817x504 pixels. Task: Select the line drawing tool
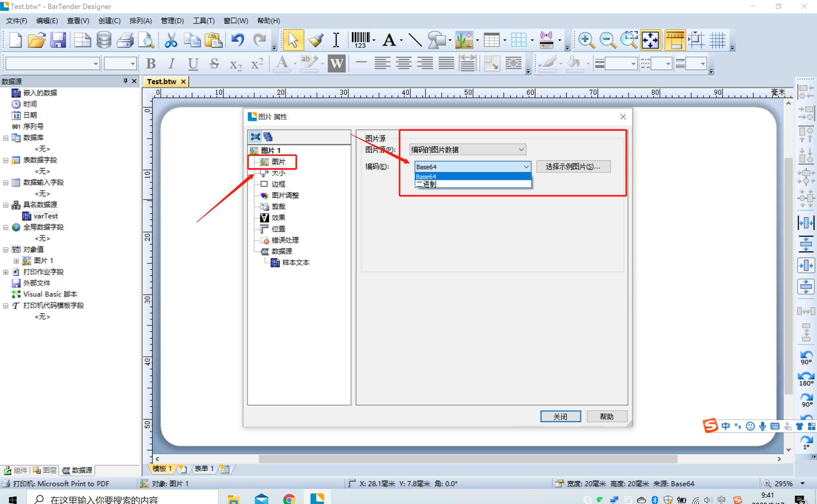414,40
